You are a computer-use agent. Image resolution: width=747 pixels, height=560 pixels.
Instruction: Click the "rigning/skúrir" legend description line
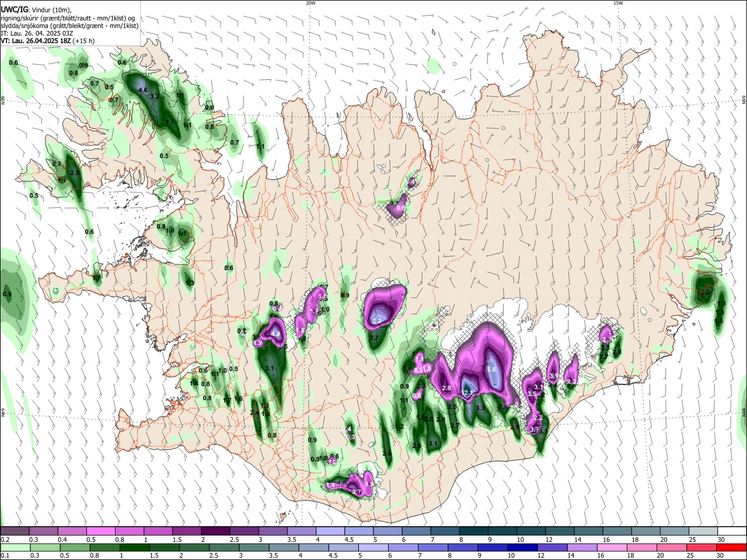pyautogui.click(x=68, y=18)
